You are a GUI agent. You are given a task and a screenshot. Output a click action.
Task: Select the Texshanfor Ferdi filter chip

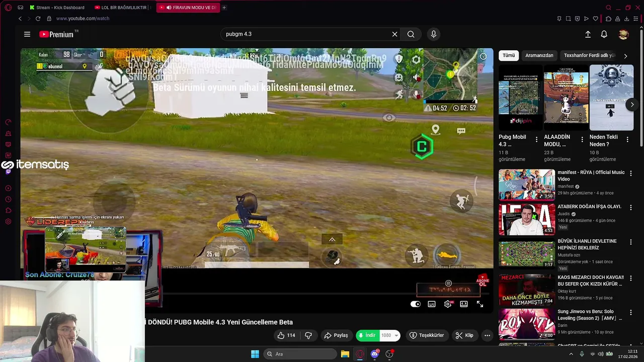[589, 55]
